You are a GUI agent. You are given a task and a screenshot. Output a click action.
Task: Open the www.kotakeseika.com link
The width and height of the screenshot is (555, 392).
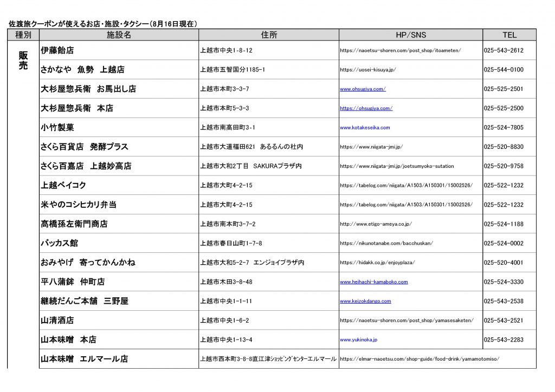click(x=365, y=128)
